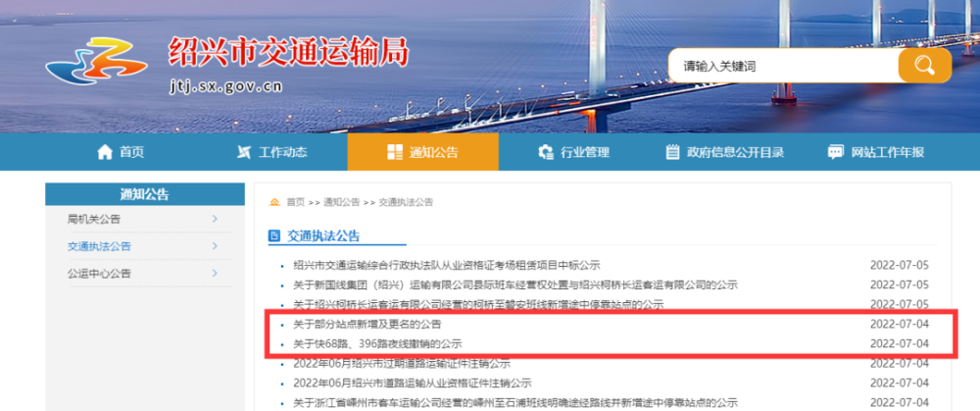Click the breadcrumb house icon

[x=274, y=202]
